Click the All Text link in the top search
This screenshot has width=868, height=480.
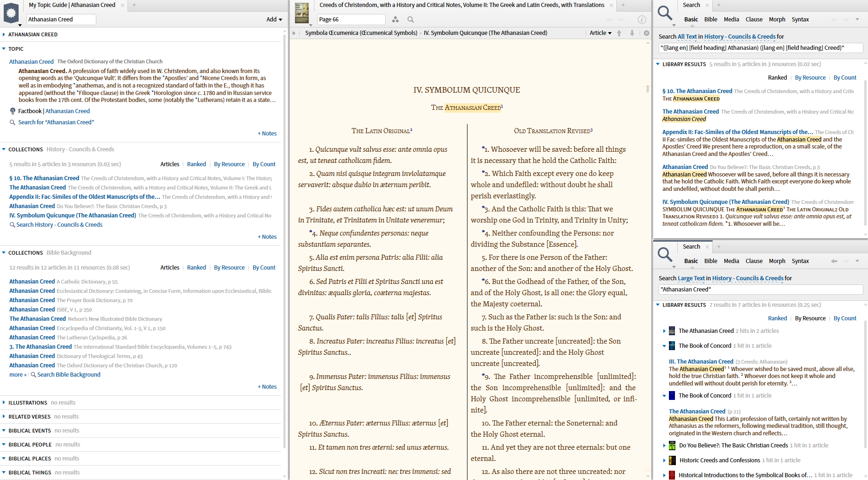[687, 37]
